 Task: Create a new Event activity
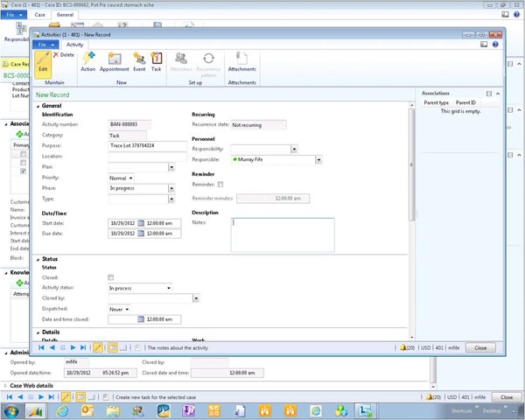139,61
